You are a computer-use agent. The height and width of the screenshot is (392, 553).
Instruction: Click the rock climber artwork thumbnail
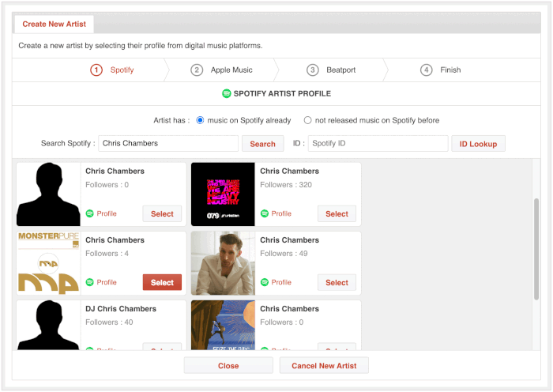223,325
